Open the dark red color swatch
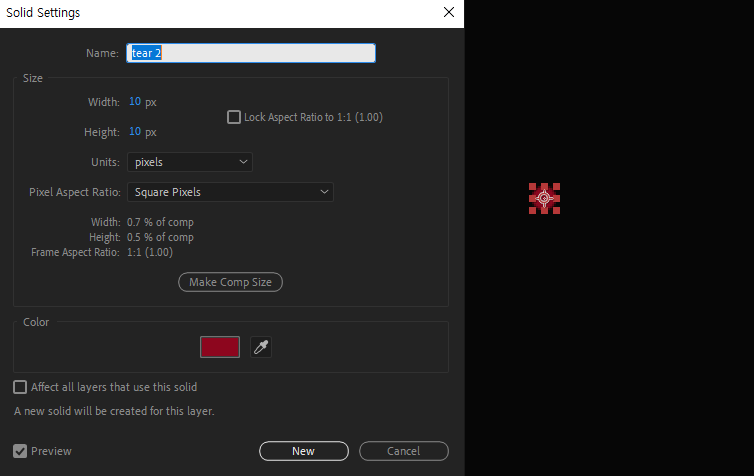The width and height of the screenshot is (754, 476). click(x=220, y=347)
